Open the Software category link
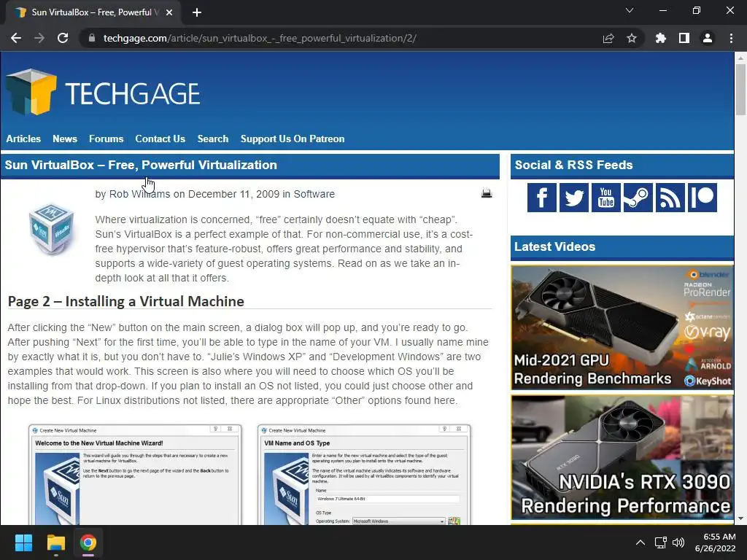Screen dimensions: 747x560 coord(314,194)
